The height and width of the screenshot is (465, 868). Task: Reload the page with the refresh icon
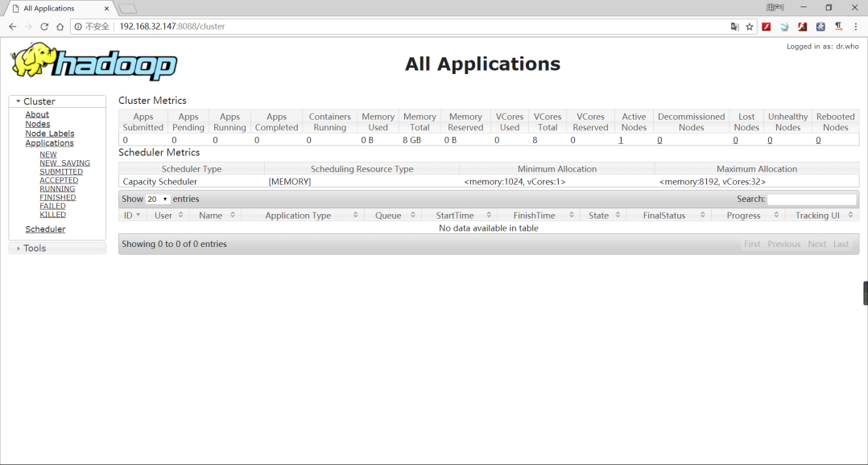pos(44,27)
